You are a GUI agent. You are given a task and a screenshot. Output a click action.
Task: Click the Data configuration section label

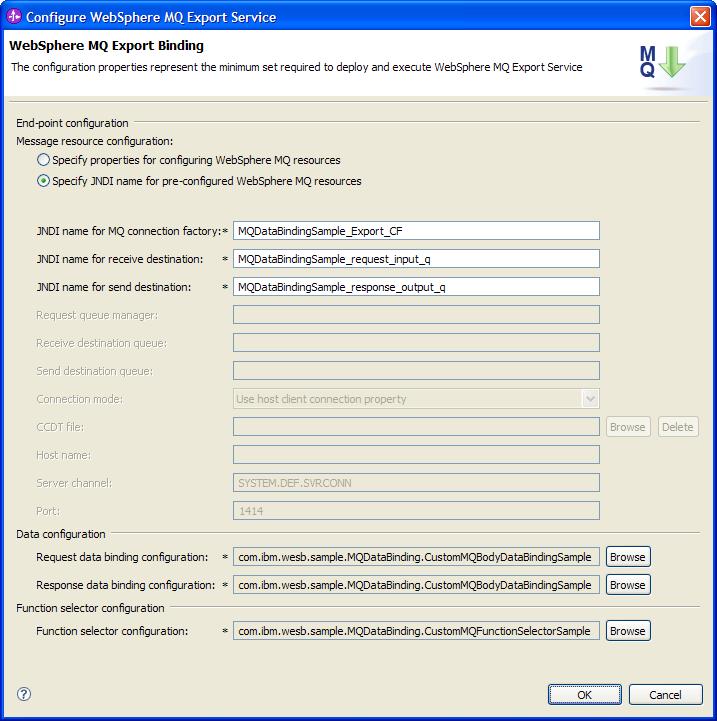(61, 534)
